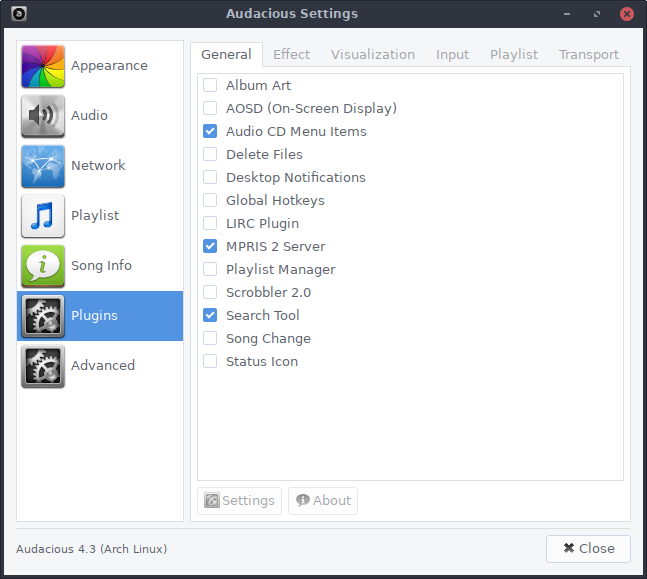
Task: Enable the Global Hotkeys checkbox
Action: (210, 201)
